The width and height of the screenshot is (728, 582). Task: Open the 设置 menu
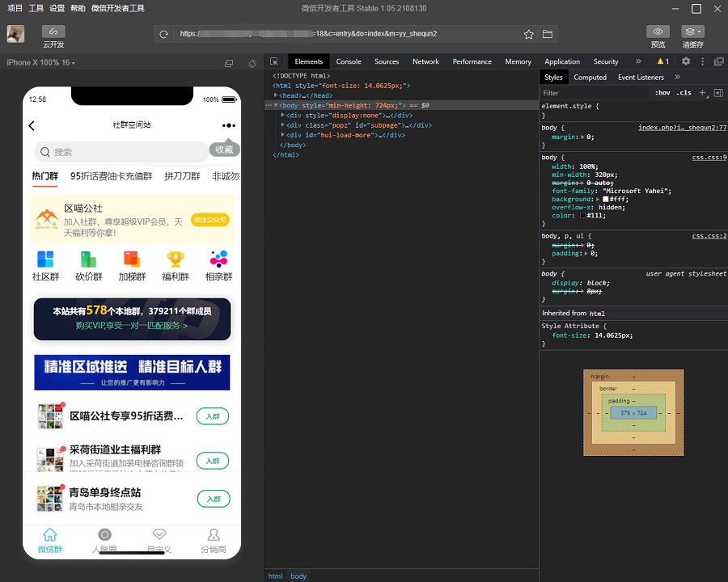57,8
